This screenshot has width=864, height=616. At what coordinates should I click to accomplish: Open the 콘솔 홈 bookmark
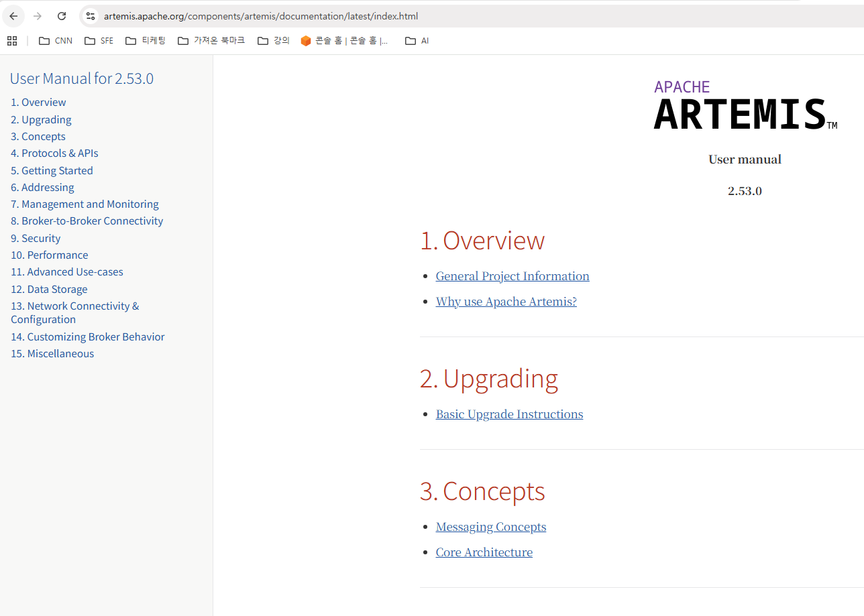point(344,41)
